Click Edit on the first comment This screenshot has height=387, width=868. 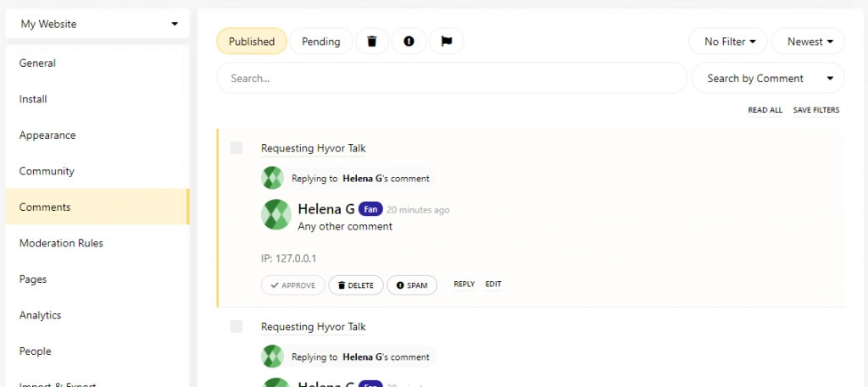click(493, 285)
